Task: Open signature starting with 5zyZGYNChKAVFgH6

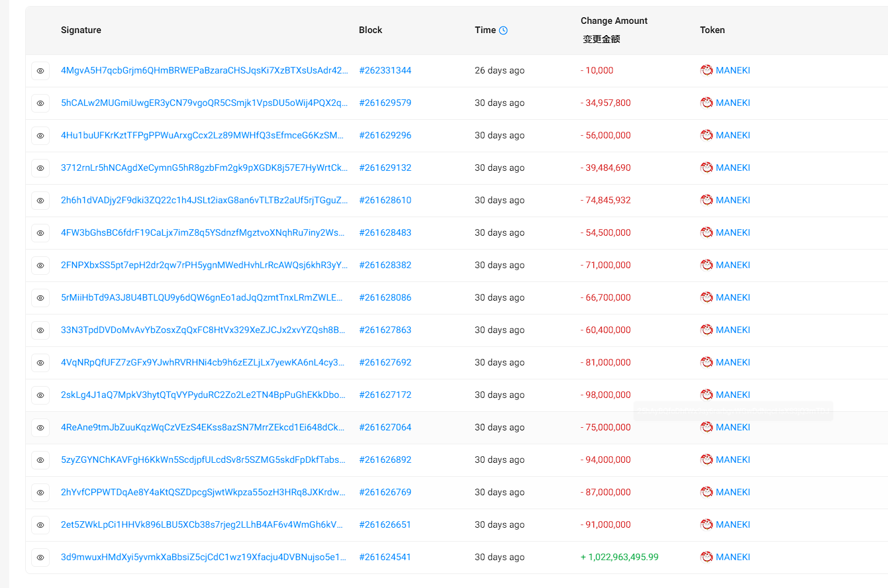Action: point(204,460)
